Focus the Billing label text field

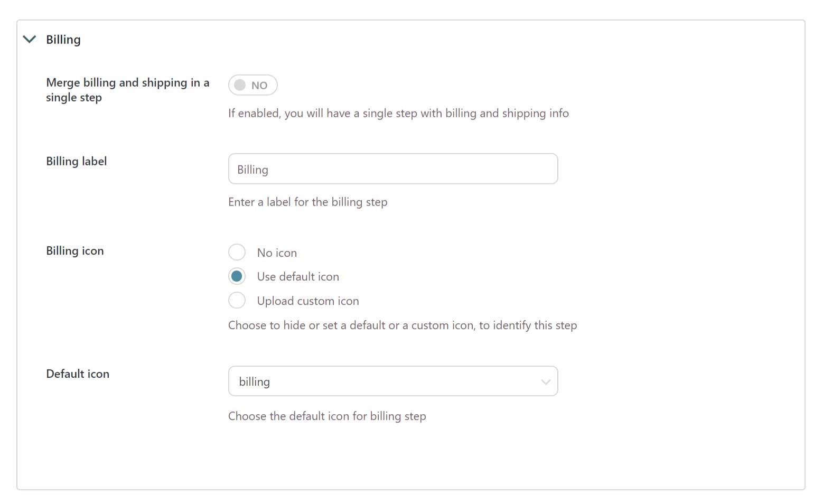pyautogui.click(x=392, y=169)
